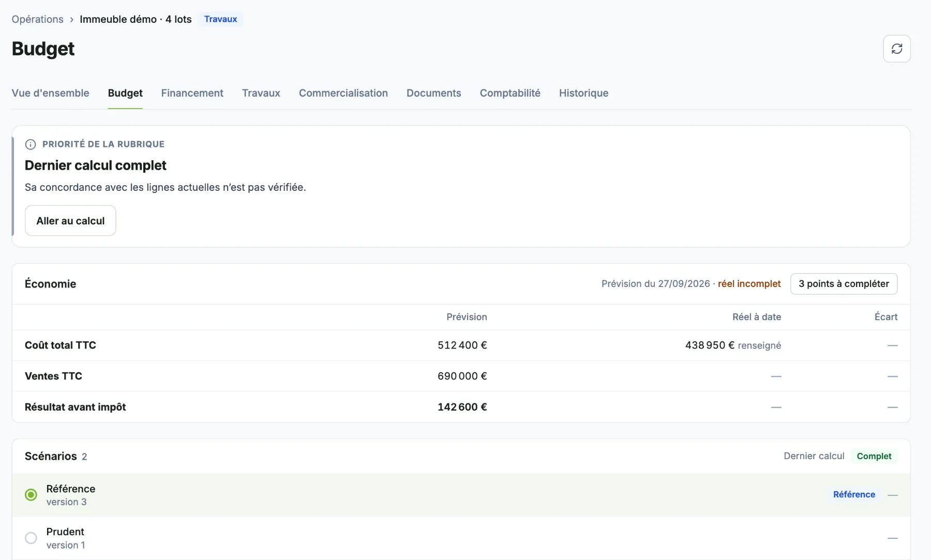The height and width of the screenshot is (560, 931).
Task: Click the info icon beside Priorité de la rubrique
Action: coord(31,144)
